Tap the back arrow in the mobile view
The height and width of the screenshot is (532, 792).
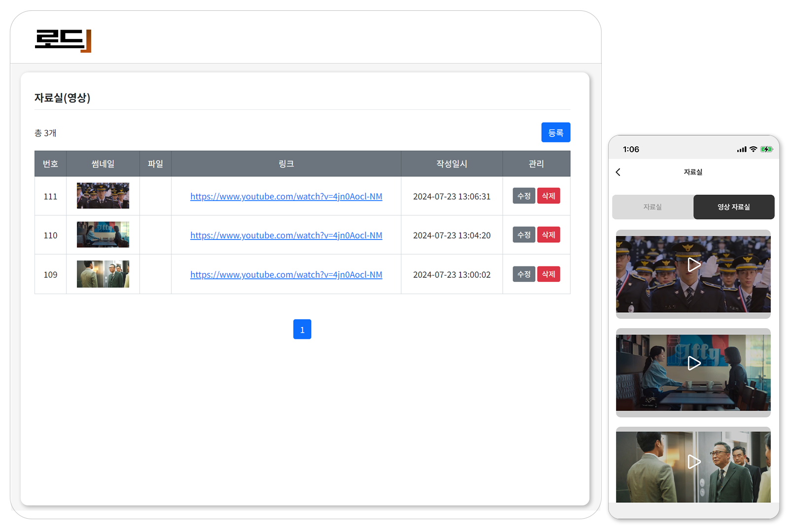point(618,172)
